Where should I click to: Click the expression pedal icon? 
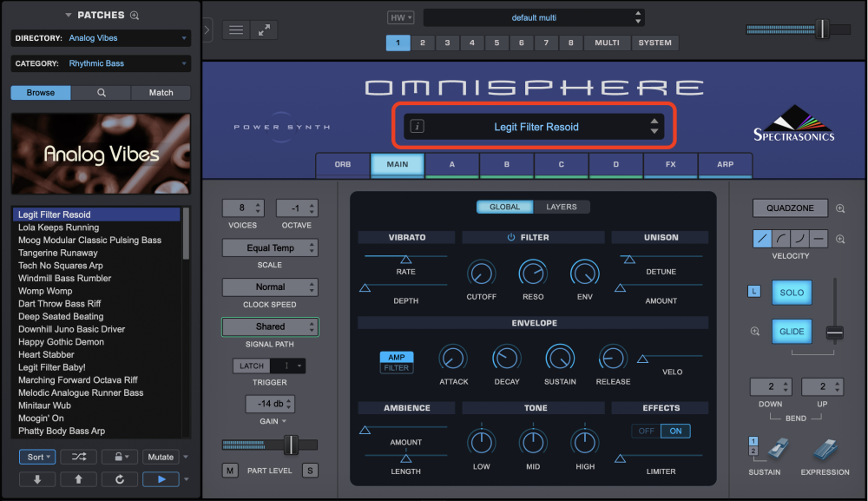[826, 450]
